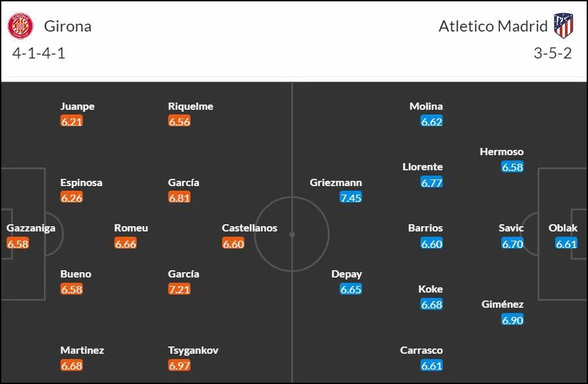The image size is (588, 384).
Task: Click Oblak's 6.61 rating badge
Action: coord(566,243)
